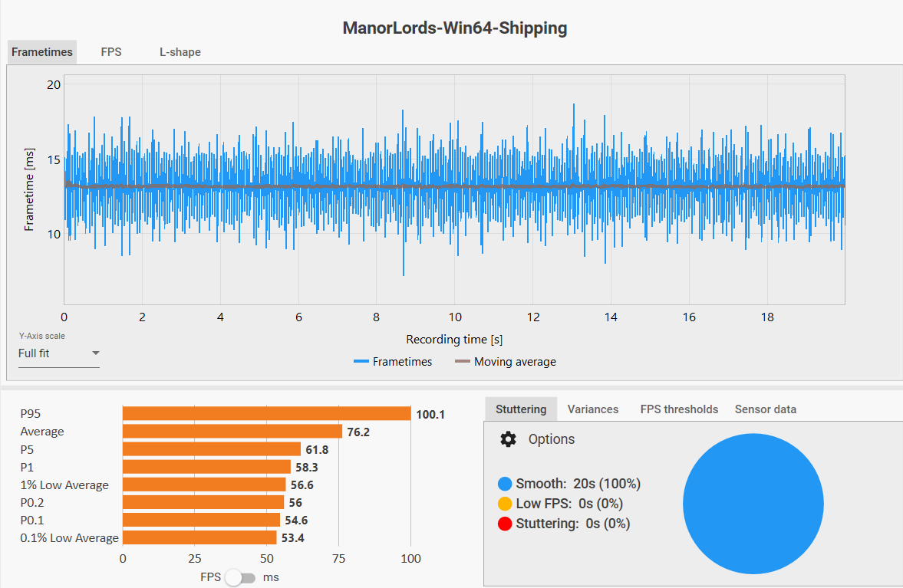Open the stuttering Options gear icon

[508, 439]
